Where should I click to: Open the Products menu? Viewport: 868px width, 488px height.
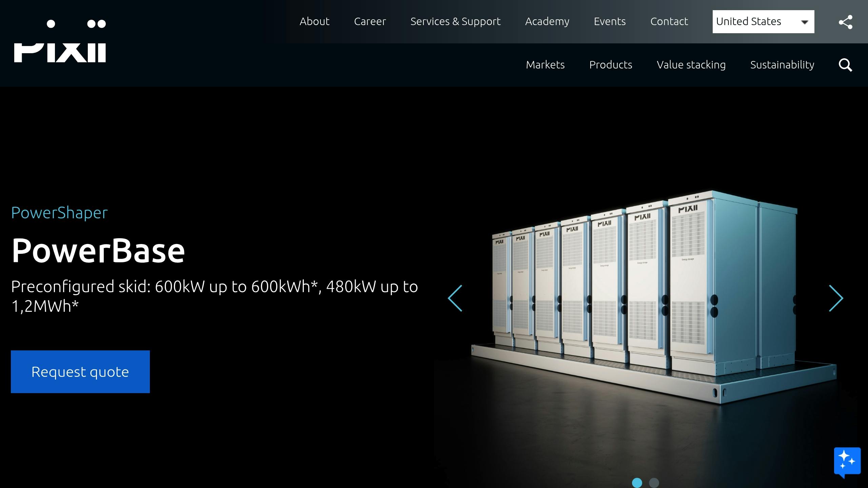610,65
